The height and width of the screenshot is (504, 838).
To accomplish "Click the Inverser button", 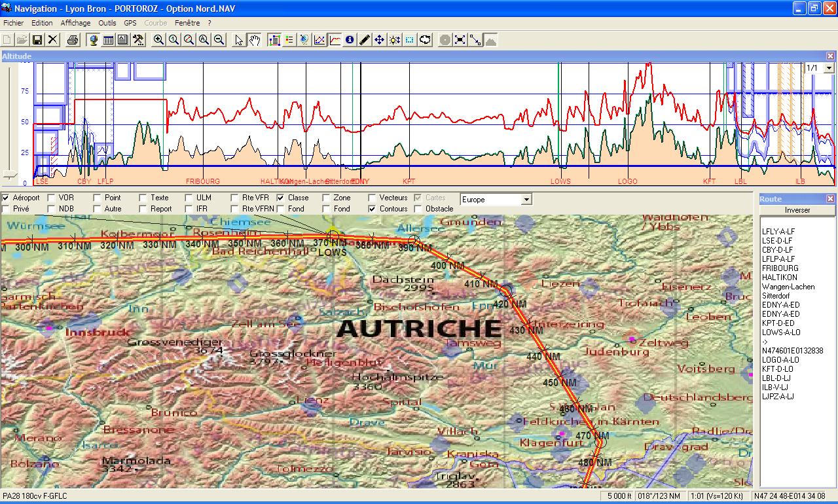I will 797,210.
